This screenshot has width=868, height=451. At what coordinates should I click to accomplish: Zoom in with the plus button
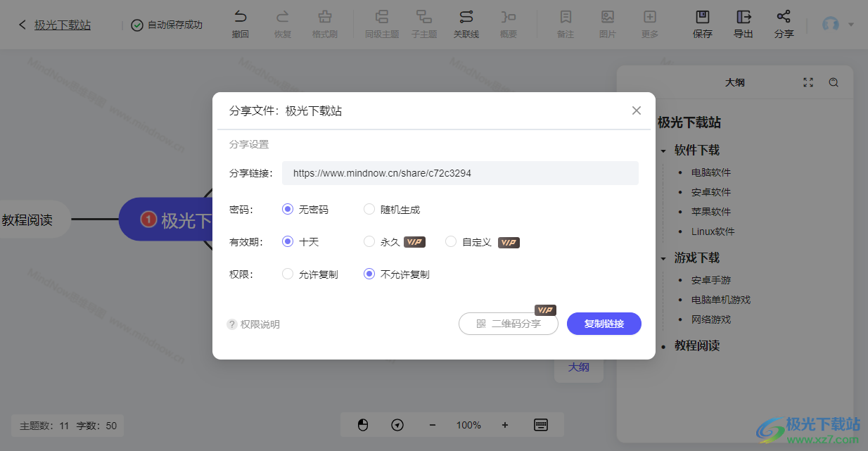(505, 425)
